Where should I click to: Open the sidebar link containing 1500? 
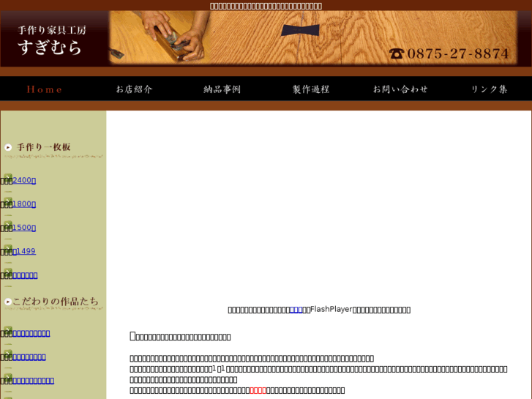(24, 228)
